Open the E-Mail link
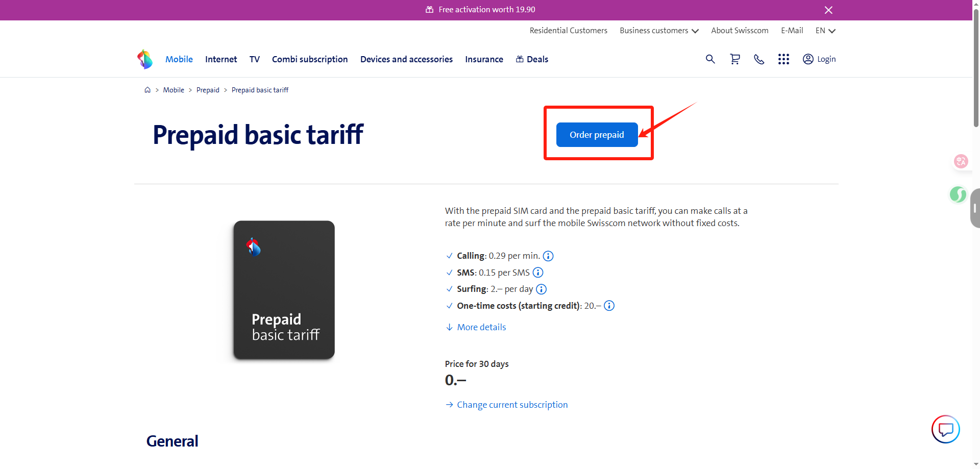980x469 pixels. point(792,31)
